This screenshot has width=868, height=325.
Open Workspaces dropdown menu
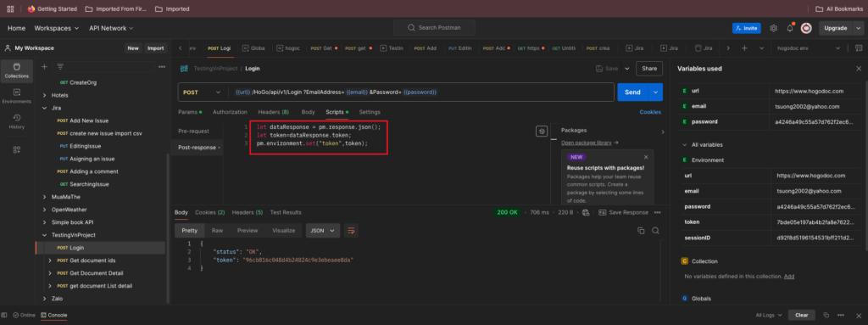pyautogui.click(x=57, y=28)
